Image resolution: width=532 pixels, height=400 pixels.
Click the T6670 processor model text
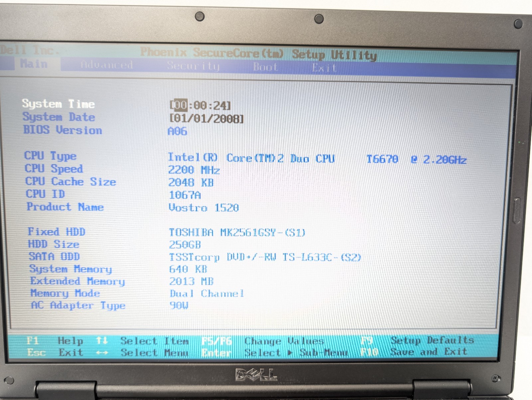[x=382, y=159]
